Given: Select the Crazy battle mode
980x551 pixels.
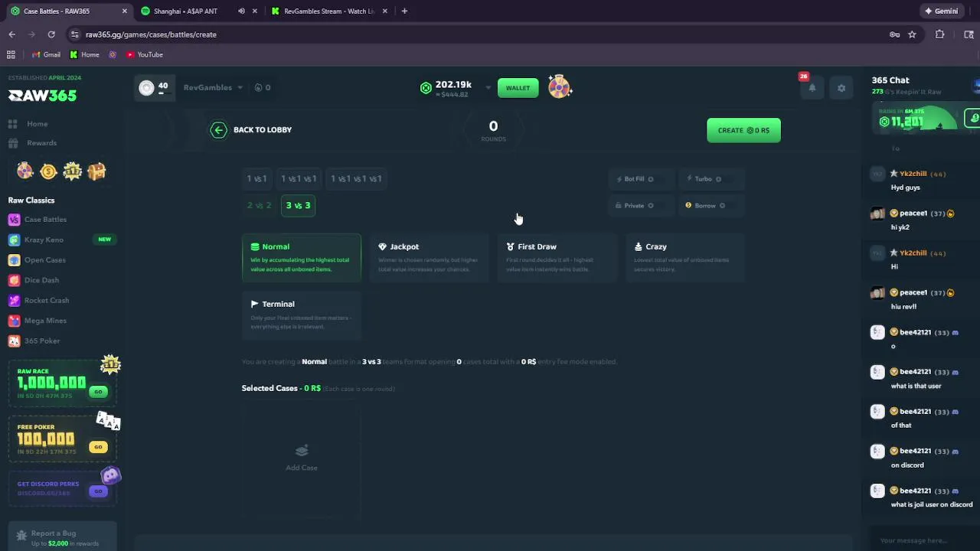Looking at the screenshot, I should 685,258.
